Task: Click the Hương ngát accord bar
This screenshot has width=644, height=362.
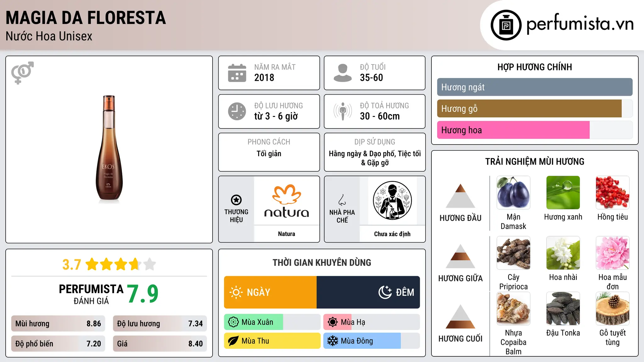Action: click(535, 87)
